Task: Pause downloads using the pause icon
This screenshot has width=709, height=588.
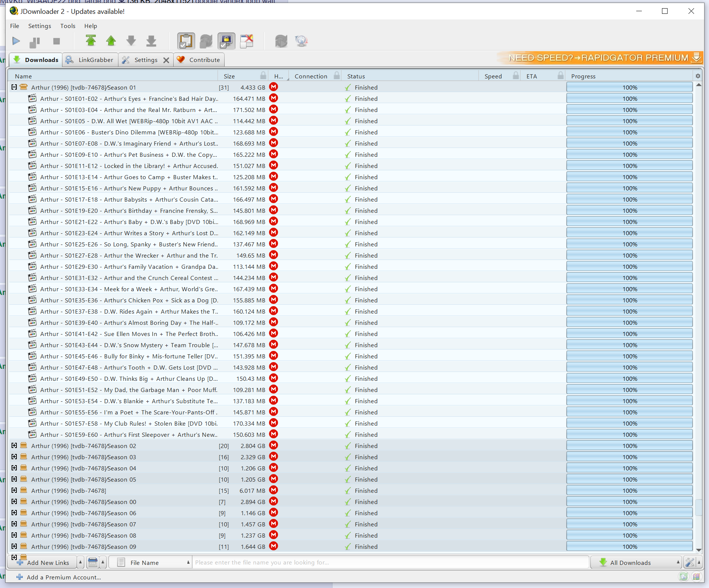Action: click(x=35, y=42)
